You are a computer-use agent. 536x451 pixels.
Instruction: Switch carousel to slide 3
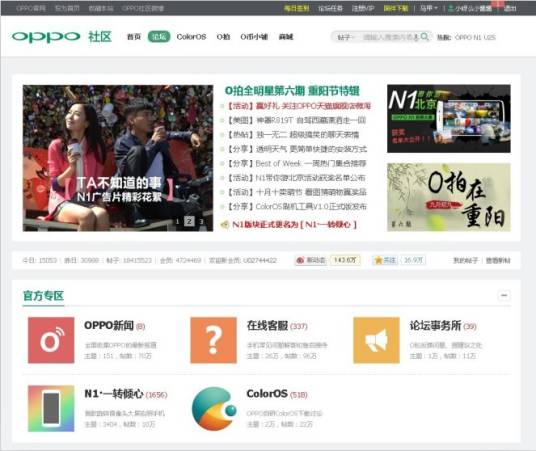click(201, 222)
